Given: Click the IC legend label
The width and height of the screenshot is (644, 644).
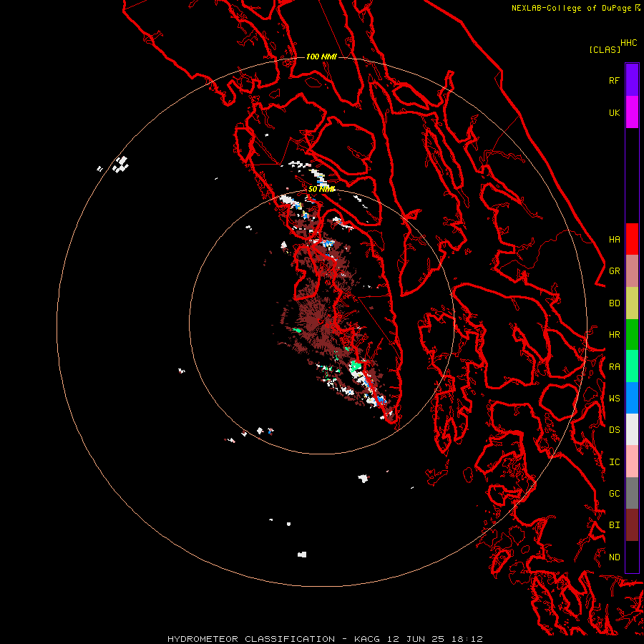Looking at the screenshot, I should point(614,462).
